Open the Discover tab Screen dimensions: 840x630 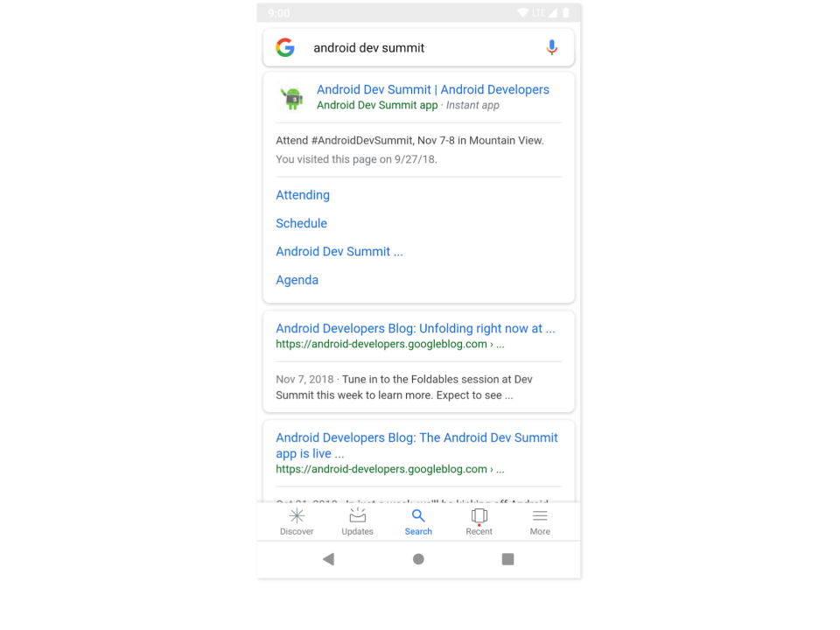(297, 521)
